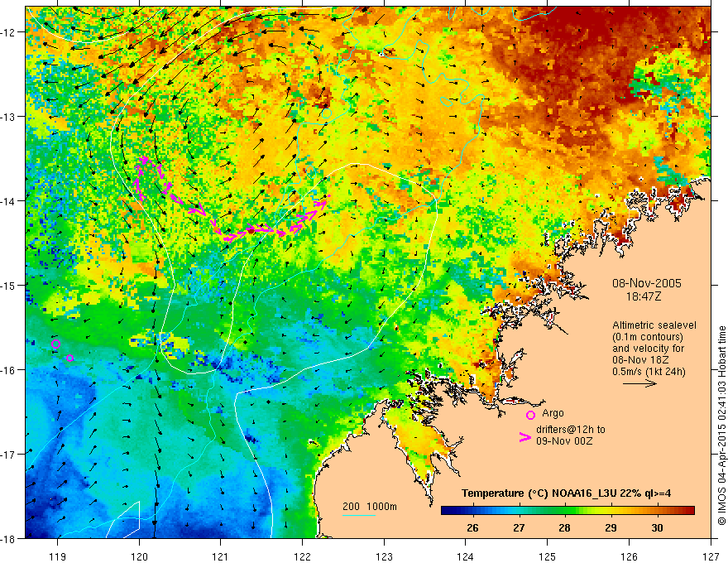Click latitude axis label -12
The image size is (728, 563).
coord(7,32)
